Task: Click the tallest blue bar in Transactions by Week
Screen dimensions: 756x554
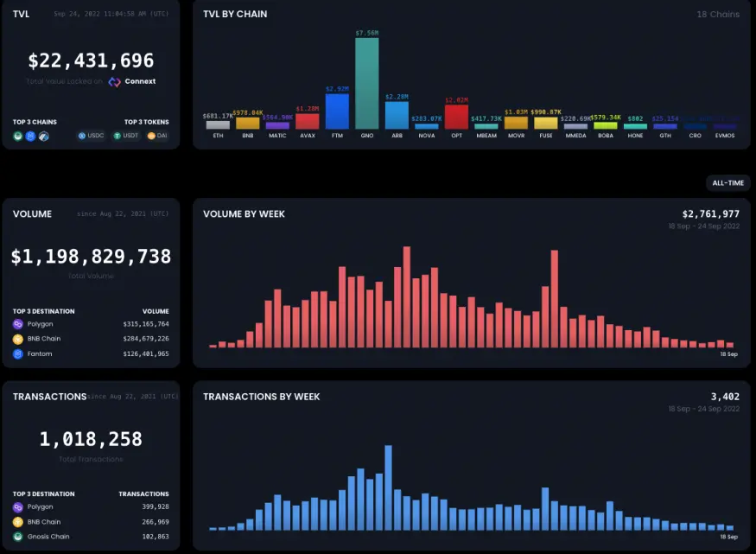Action: point(388,488)
